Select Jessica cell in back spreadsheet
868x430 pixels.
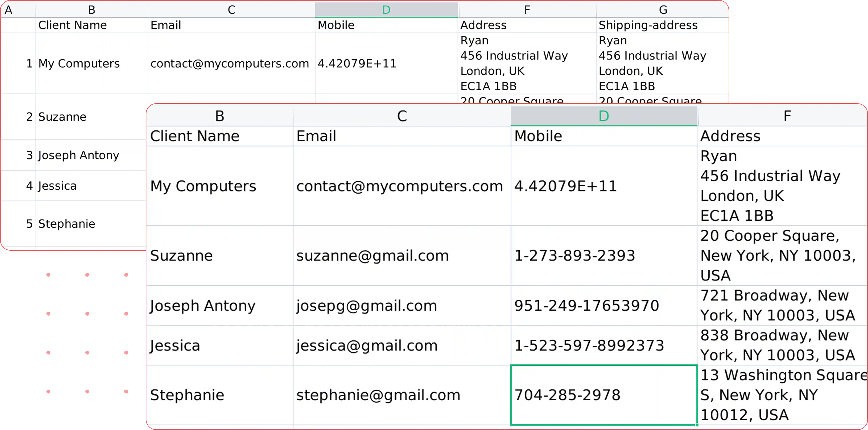(x=91, y=186)
